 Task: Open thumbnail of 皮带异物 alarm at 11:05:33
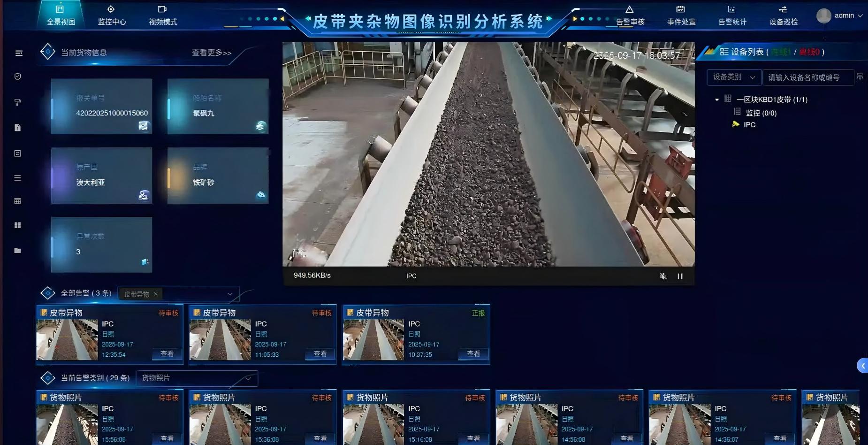point(221,340)
